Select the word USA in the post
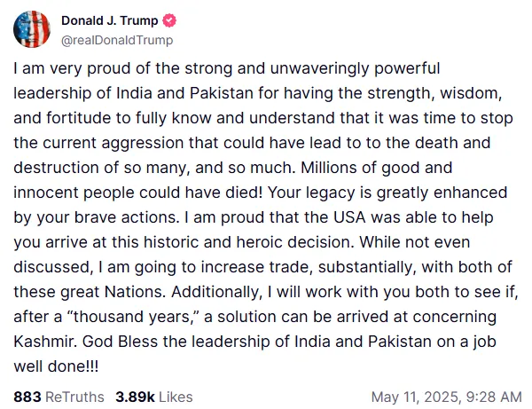This screenshot has width=532, height=409. 349,217
